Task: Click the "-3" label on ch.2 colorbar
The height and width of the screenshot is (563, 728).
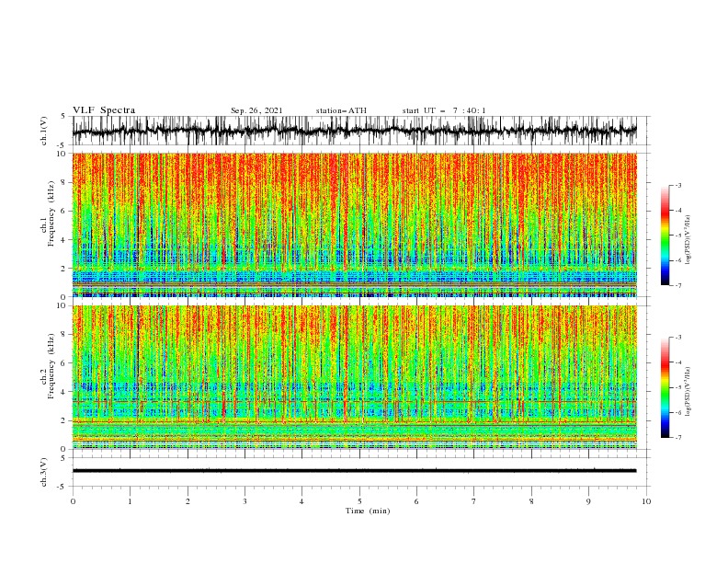Action: point(677,338)
